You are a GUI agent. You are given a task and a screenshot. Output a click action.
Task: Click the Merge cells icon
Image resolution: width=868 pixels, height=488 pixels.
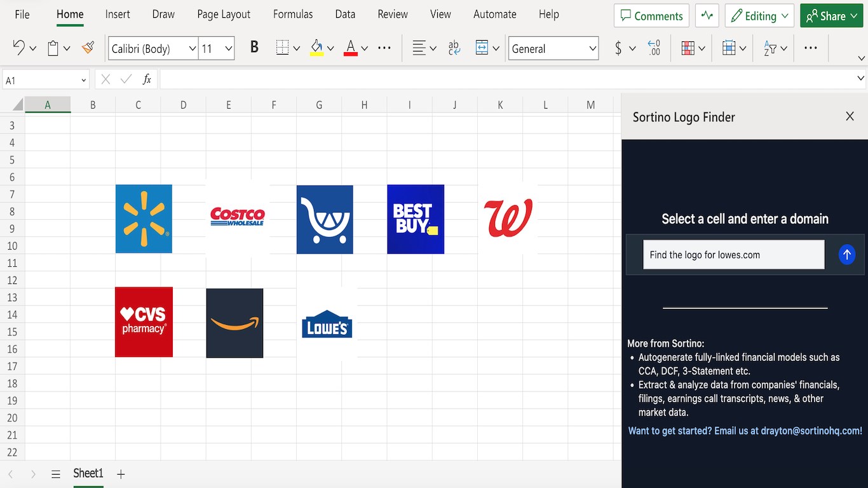pyautogui.click(x=482, y=48)
